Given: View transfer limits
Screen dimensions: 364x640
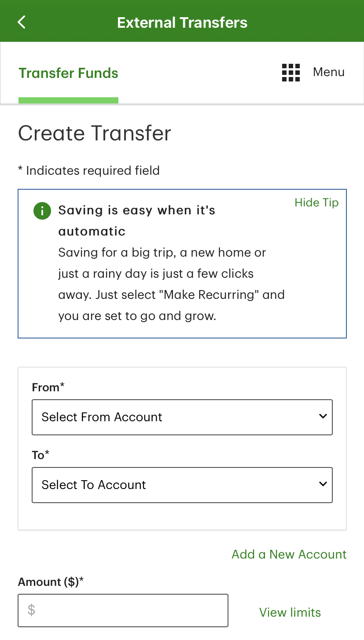Looking at the screenshot, I should [290, 612].
